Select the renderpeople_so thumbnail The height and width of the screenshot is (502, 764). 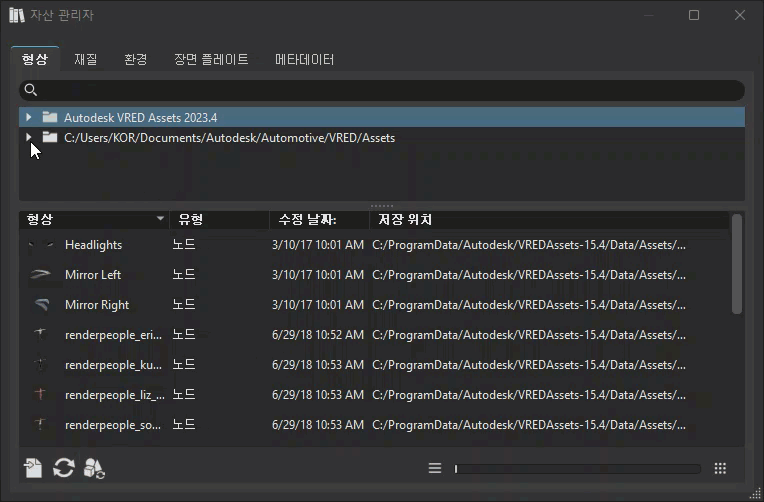click(41, 425)
